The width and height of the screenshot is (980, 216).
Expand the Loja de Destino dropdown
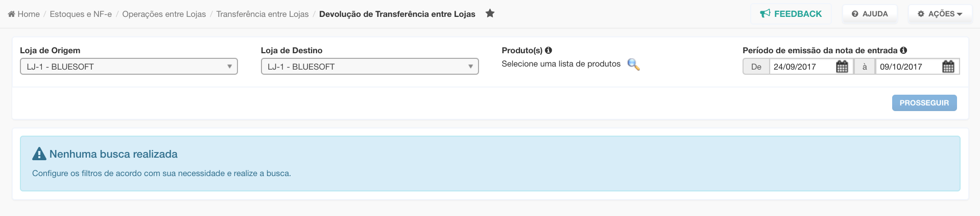click(x=370, y=67)
